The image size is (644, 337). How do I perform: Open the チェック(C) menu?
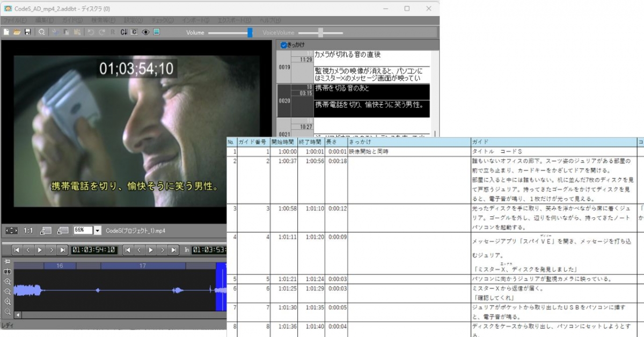pos(163,20)
